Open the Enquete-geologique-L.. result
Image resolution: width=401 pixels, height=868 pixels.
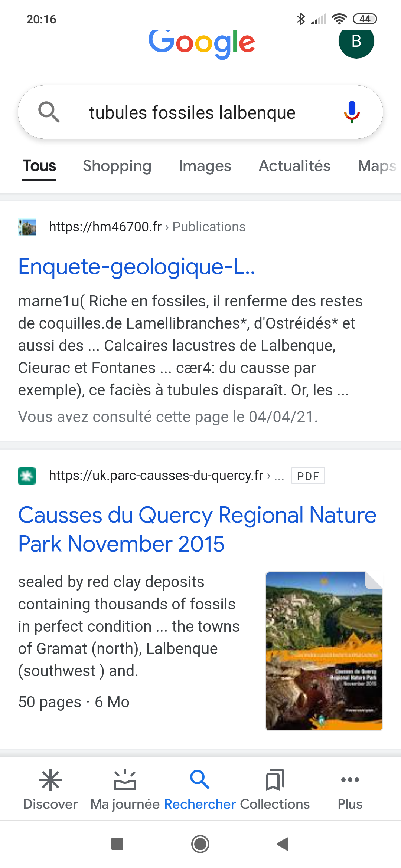(137, 266)
